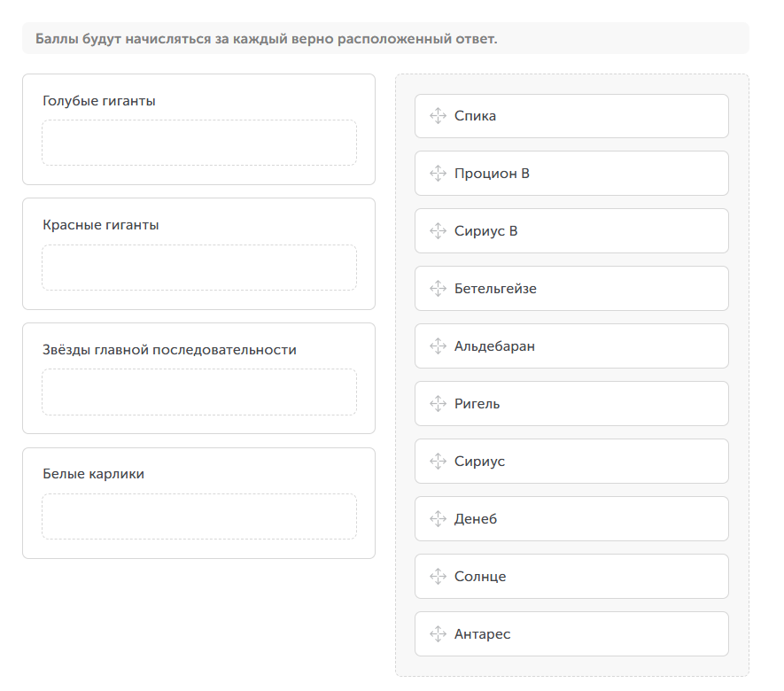
Task: Click the move icon beside Антарес
Action: pos(438,634)
